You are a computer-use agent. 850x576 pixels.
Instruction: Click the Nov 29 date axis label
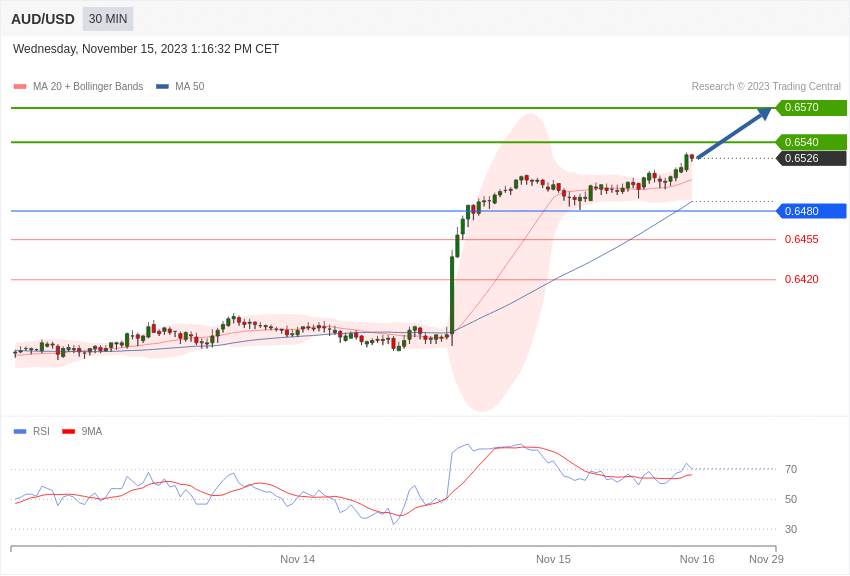pyautogui.click(x=766, y=559)
